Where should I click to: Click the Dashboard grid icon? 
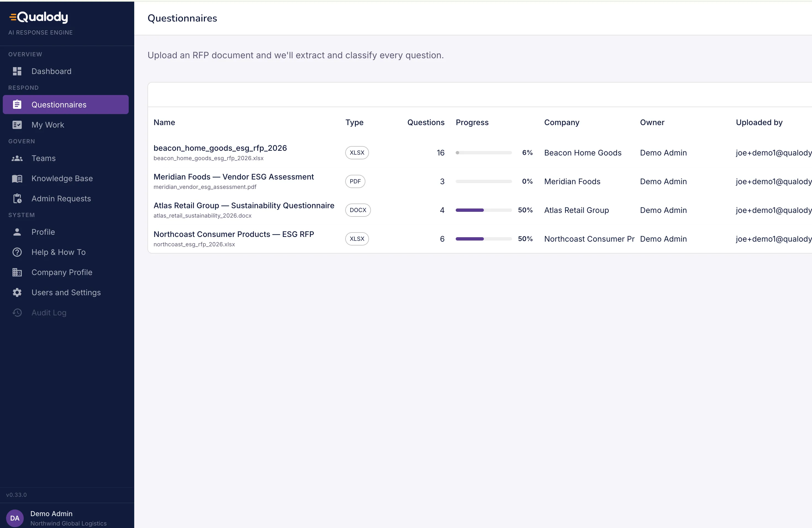pyautogui.click(x=17, y=71)
